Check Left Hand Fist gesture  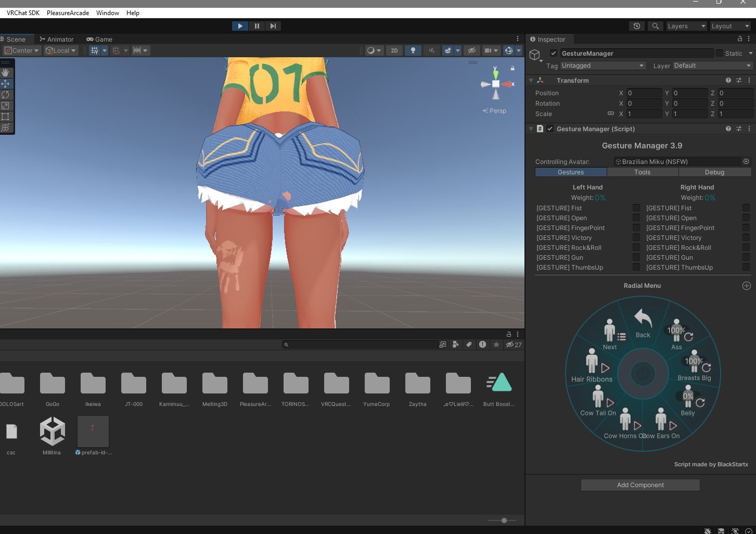pos(636,208)
